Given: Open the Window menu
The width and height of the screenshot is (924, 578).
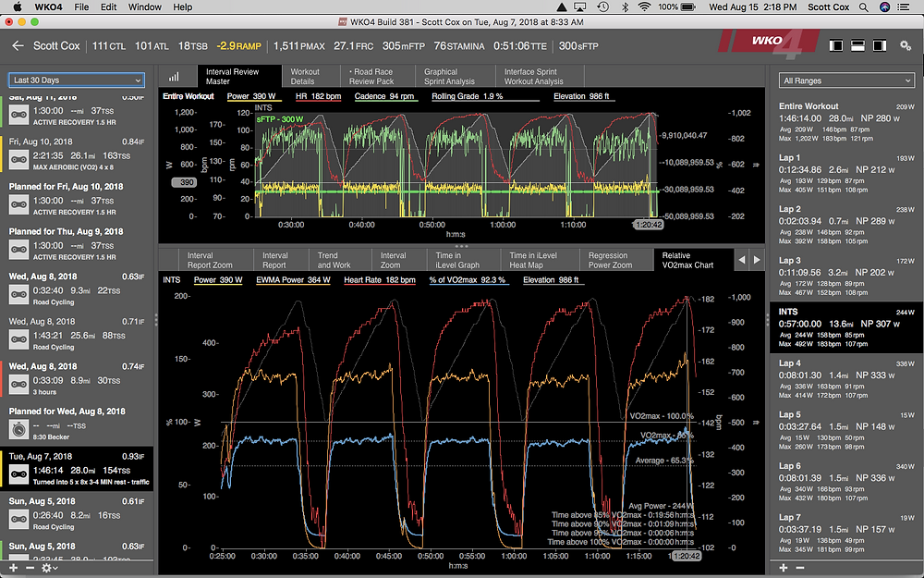Looking at the screenshot, I should [144, 7].
